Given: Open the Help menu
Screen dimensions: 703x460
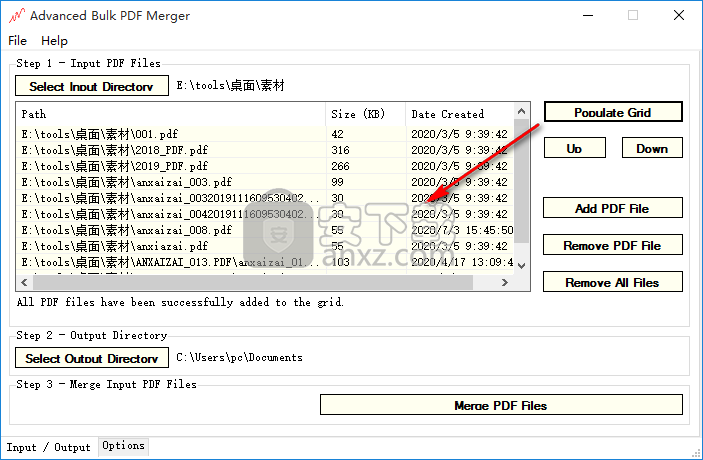Looking at the screenshot, I should tap(54, 41).
